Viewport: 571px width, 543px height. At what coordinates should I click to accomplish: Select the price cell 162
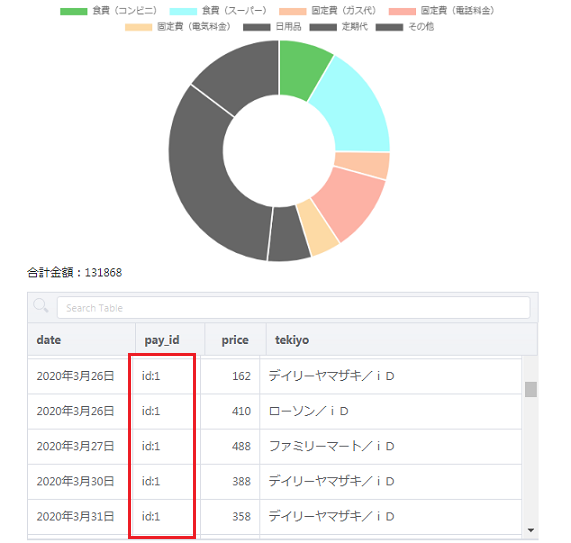pyautogui.click(x=230, y=376)
